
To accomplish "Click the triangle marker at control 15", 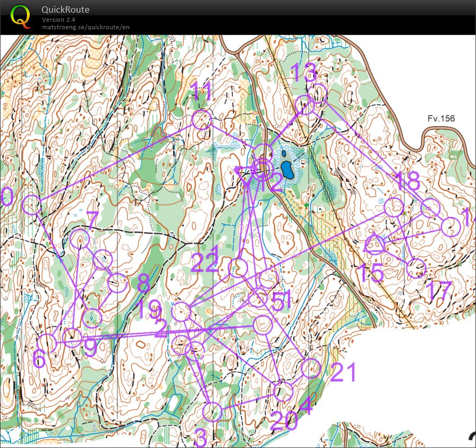I will click(x=375, y=244).
